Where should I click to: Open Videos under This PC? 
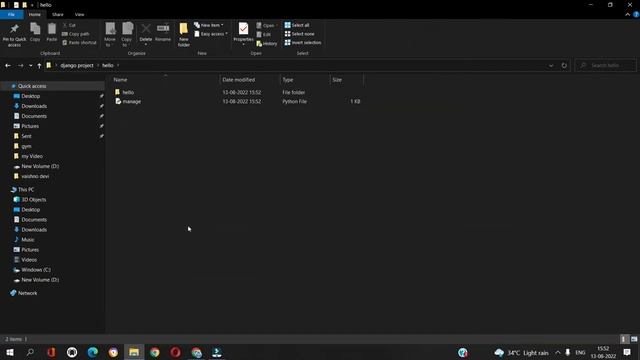(x=29, y=260)
